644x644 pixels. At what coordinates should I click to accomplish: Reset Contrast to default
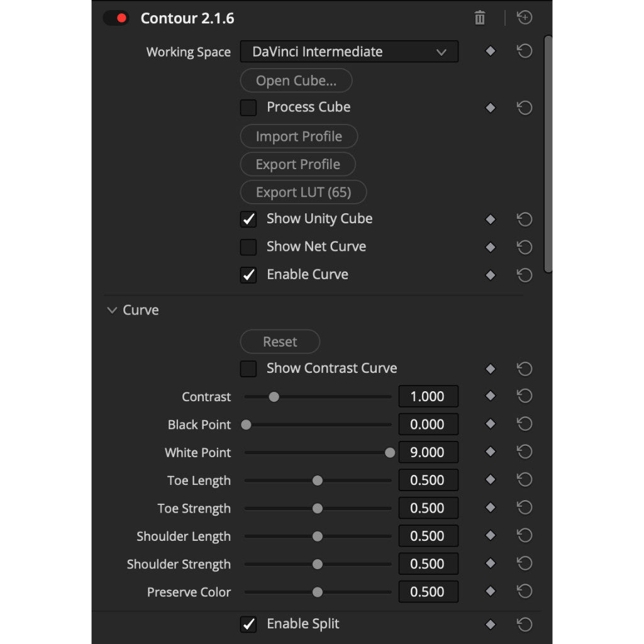click(x=525, y=396)
